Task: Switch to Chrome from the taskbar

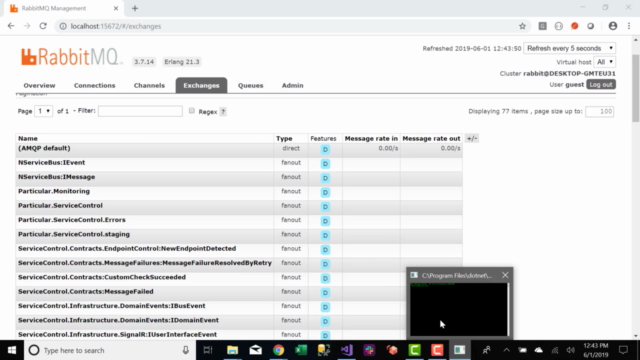Action: pyautogui.click(x=278, y=350)
